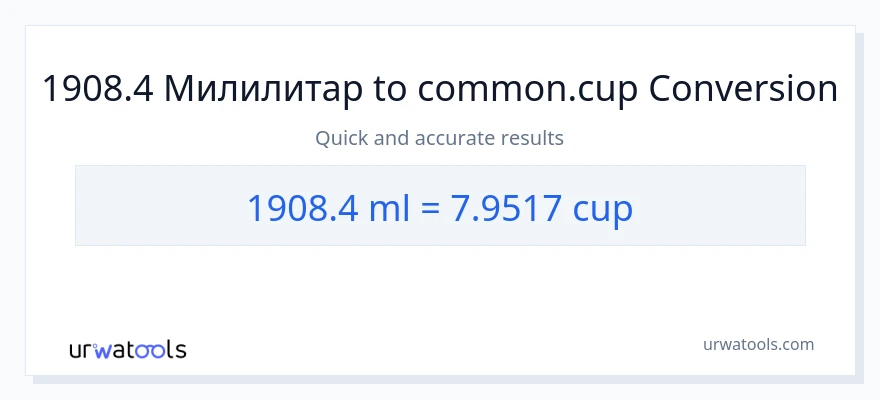Open the urwatools.com link
The image size is (880, 400).
click(x=758, y=344)
